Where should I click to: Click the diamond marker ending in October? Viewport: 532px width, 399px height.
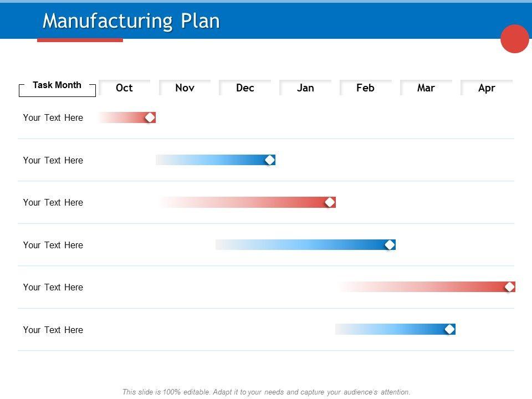click(x=150, y=117)
